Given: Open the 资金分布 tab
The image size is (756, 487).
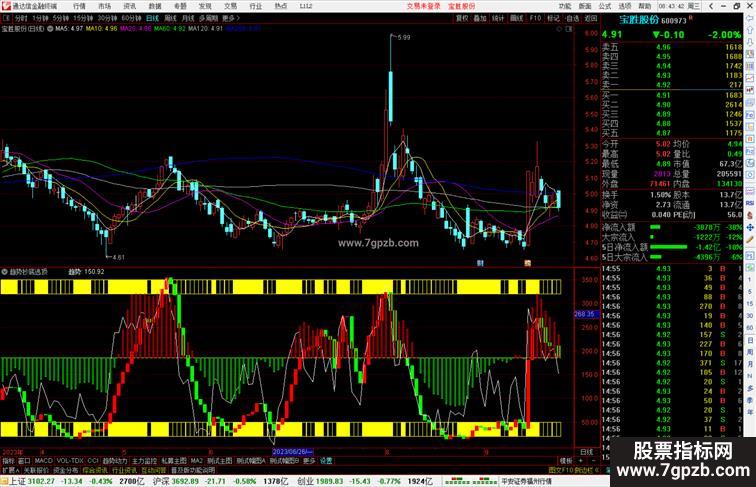Looking at the screenshot, I should 66,470.
